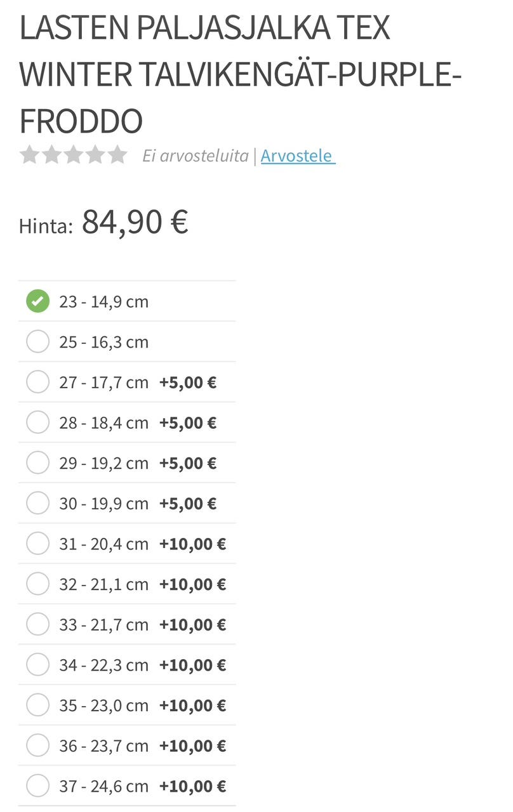Click the fourth rating star

(x=95, y=155)
